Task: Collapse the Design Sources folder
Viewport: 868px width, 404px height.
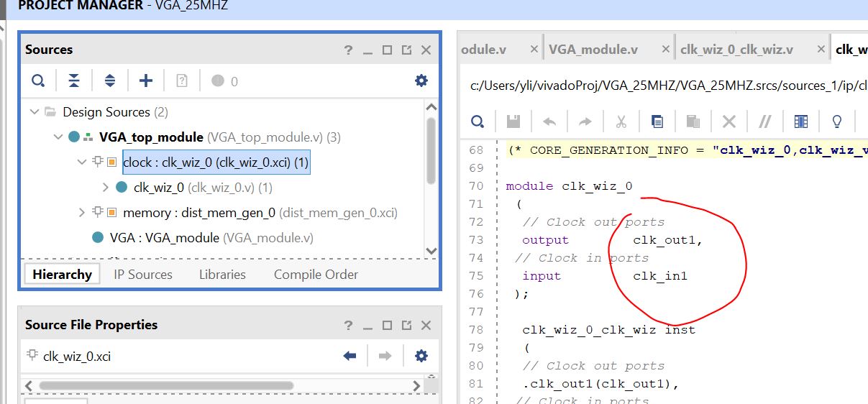Action: pos(33,112)
